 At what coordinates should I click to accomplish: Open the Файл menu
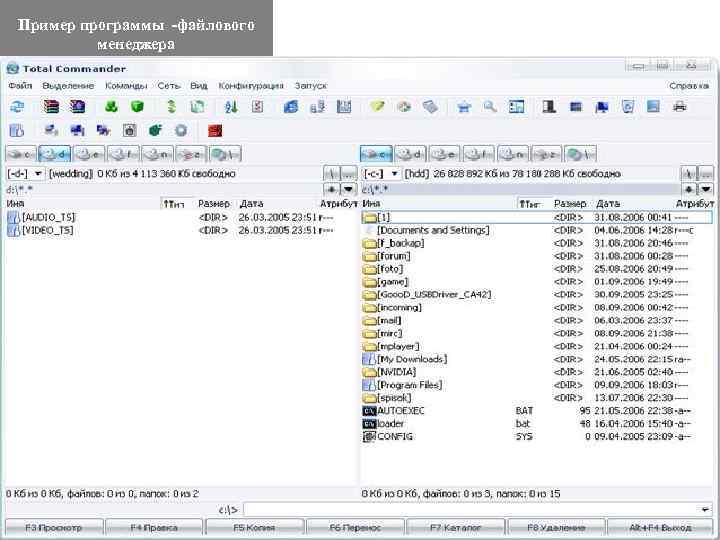[x=20, y=85]
